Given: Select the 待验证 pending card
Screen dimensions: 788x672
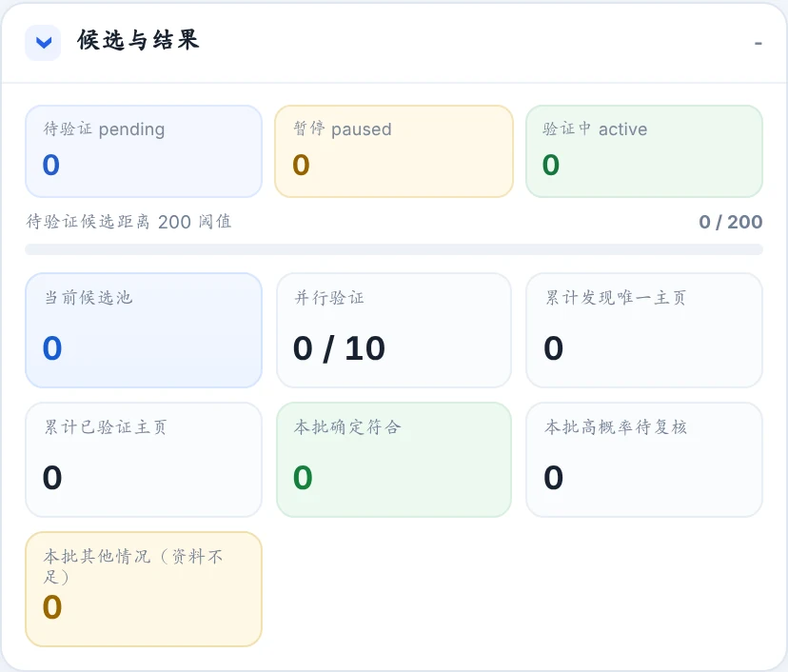Looking at the screenshot, I should [144, 151].
